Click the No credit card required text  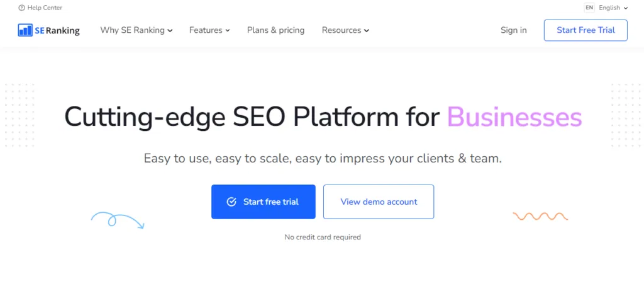point(323,237)
